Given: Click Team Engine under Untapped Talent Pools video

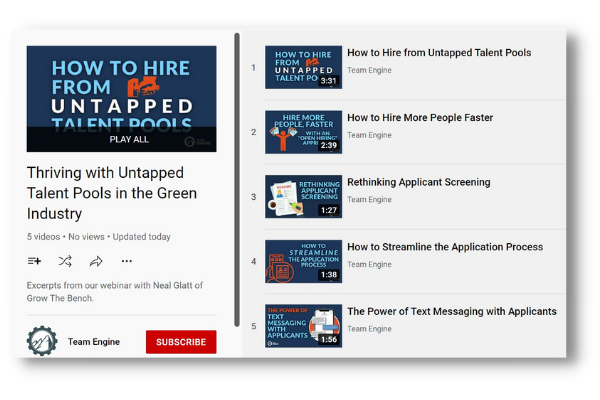Looking at the screenshot, I should (x=369, y=70).
